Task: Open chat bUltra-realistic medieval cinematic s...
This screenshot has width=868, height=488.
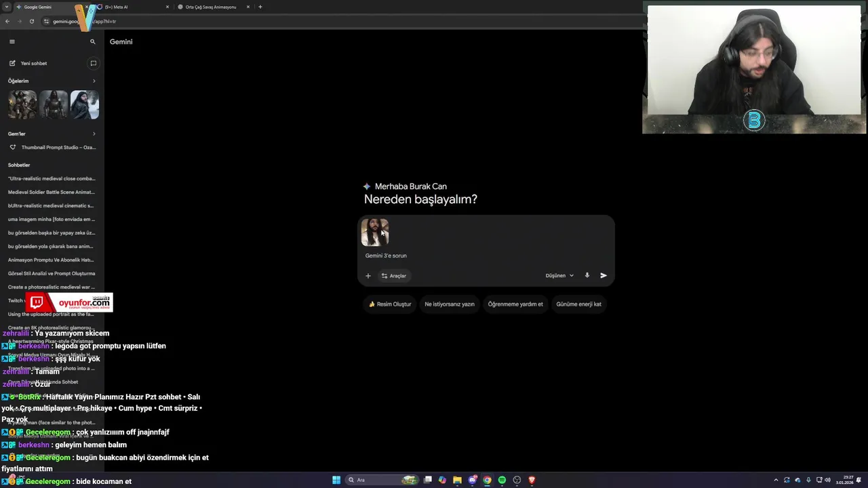Action: click(x=52, y=205)
